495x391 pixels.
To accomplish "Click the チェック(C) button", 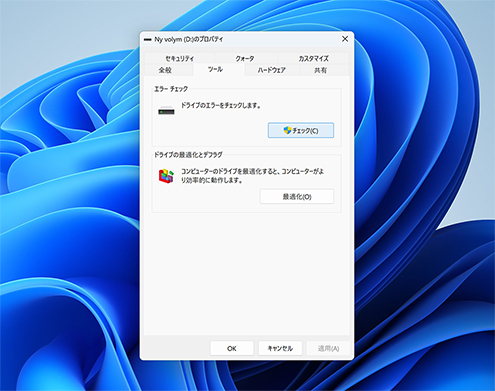I will click(x=301, y=130).
